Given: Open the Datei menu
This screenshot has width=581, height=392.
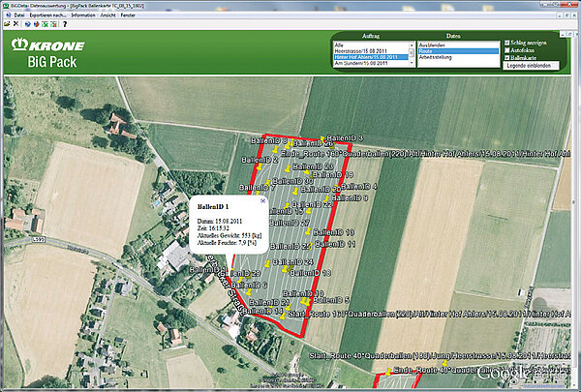Looking at the screenshot, I should click(19, 15).
